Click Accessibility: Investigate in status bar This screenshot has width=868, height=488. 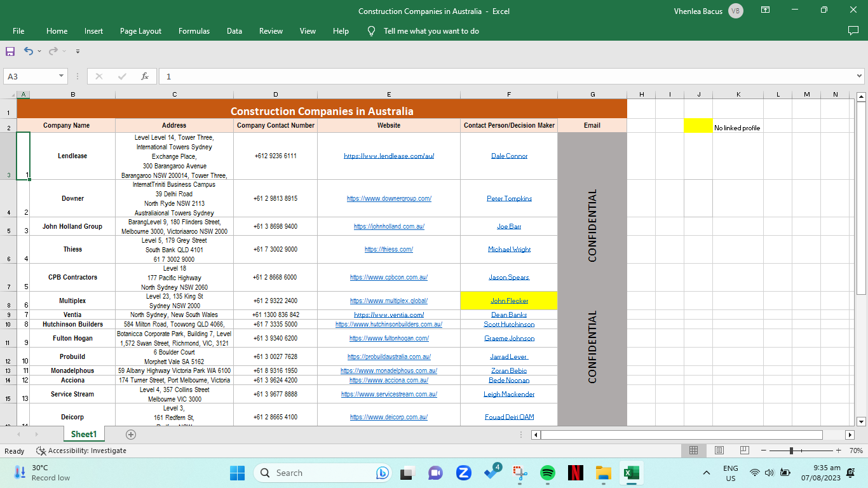(81, 451)
